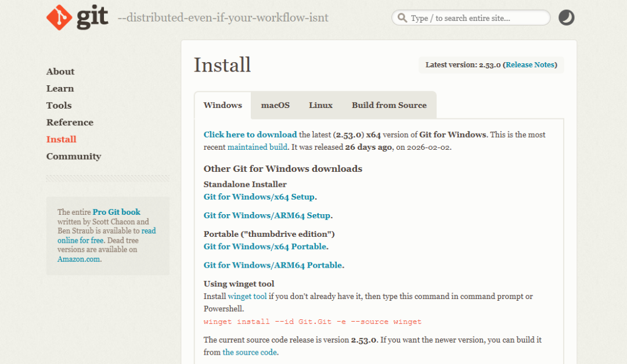Switch to the Windows tab
The width and height of the screenshot is (627, 364).
click(223, 105)
